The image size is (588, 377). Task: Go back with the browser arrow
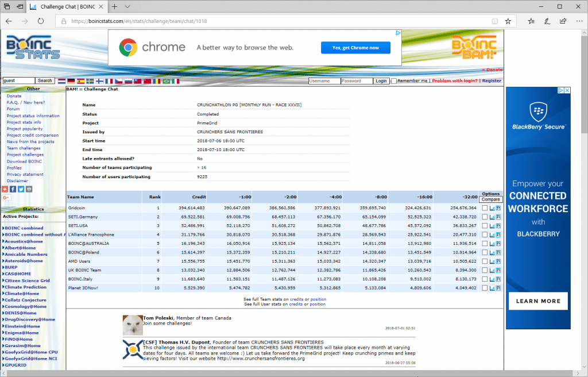coord(9,21)
